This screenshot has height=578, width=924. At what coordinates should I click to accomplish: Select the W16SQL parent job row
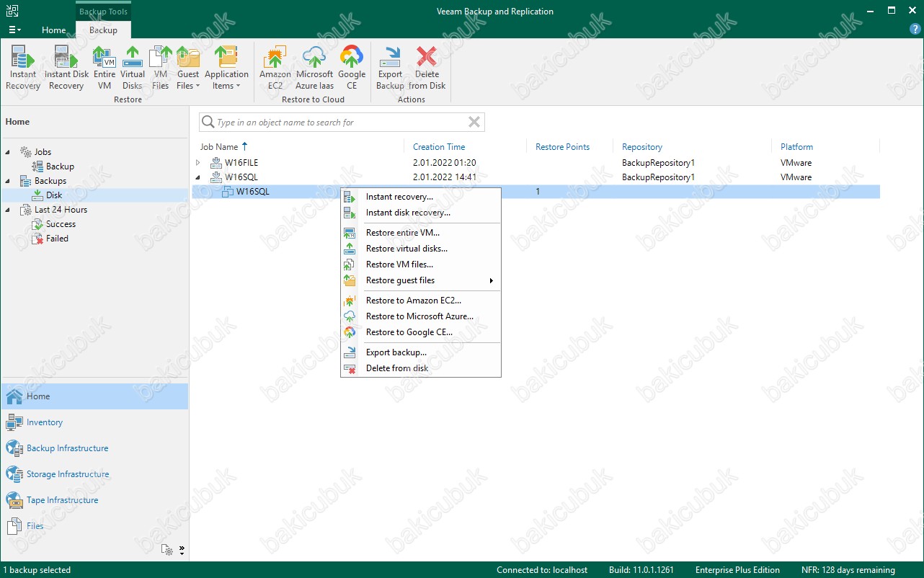click(x=536, y=177)
